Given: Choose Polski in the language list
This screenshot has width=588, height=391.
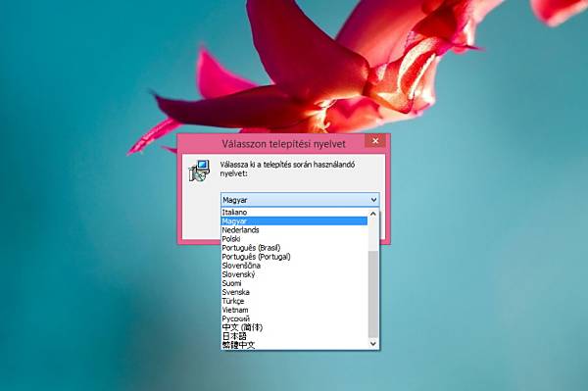Looking at the screenshot, I should pyautogui.click(x=294, y=239).
